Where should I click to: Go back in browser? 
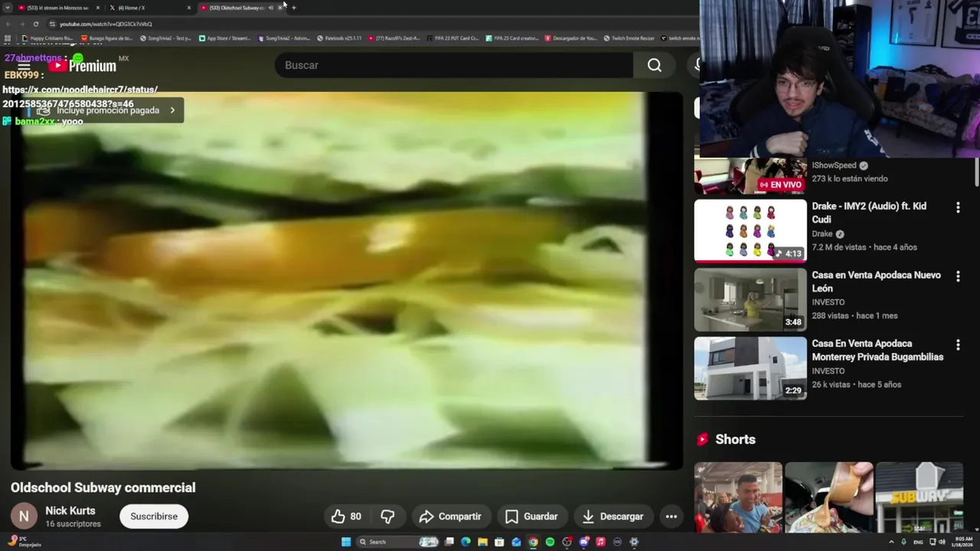(x=8, y=24)
